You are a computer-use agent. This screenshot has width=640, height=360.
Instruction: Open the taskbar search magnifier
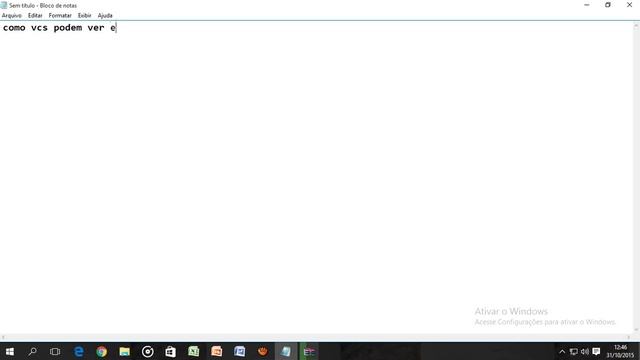point(32,351)
